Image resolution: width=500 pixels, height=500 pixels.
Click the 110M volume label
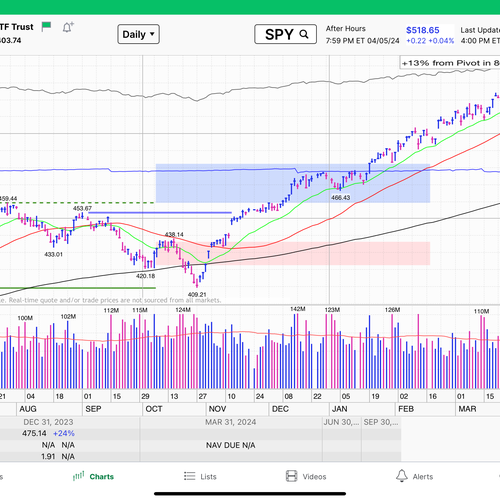click(481, 311)
